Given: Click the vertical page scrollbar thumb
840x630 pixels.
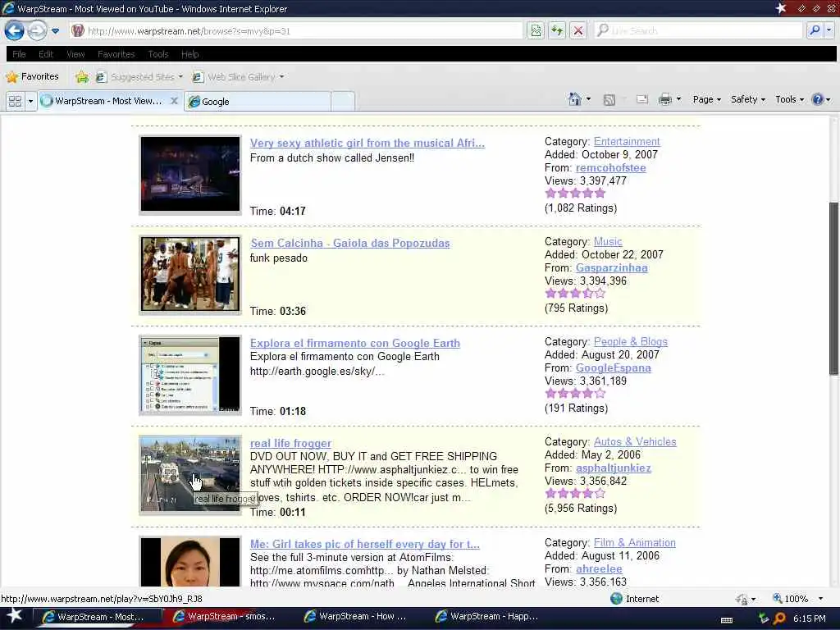Looking at the screenshot, I should [833, 288].
